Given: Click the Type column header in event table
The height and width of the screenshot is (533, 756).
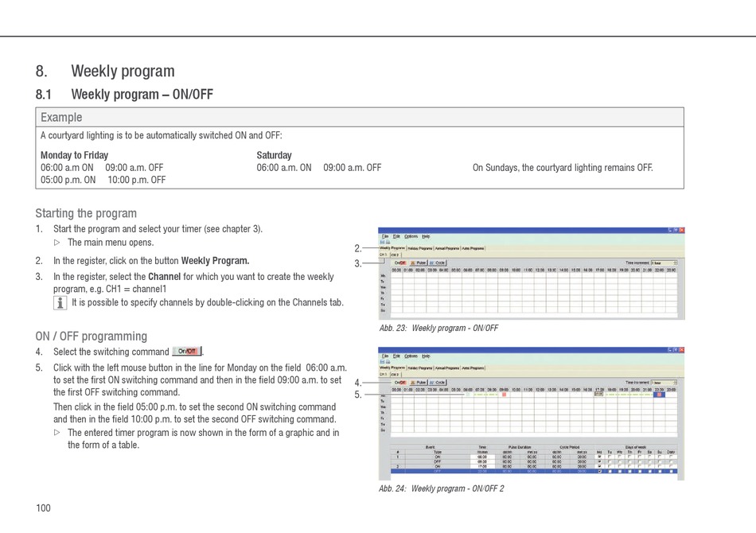Looking at the screenshot, I should 438,452.
